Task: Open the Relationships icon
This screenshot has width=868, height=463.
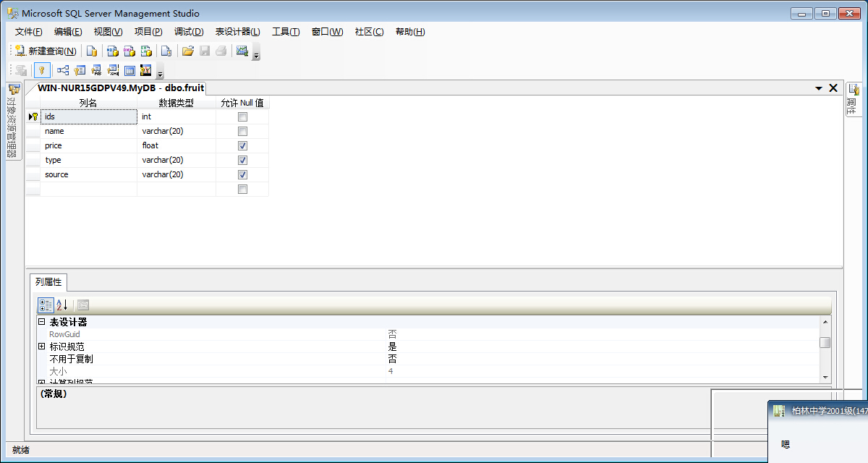Action: click(63, 70)
